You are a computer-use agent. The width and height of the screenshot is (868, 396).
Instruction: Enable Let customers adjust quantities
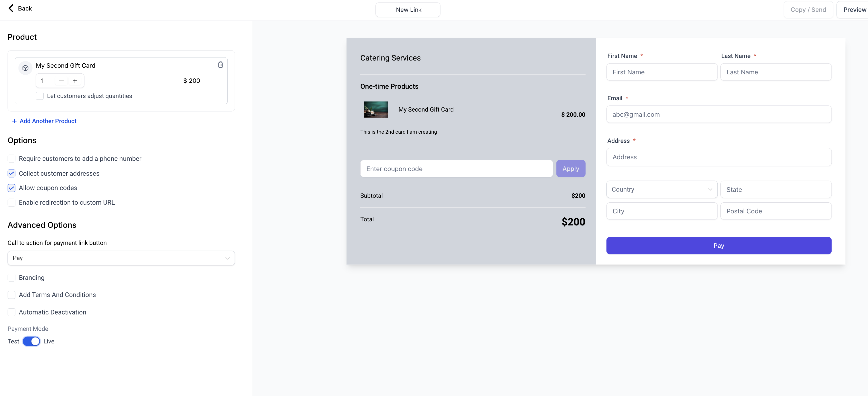click(x=40, y=96)
